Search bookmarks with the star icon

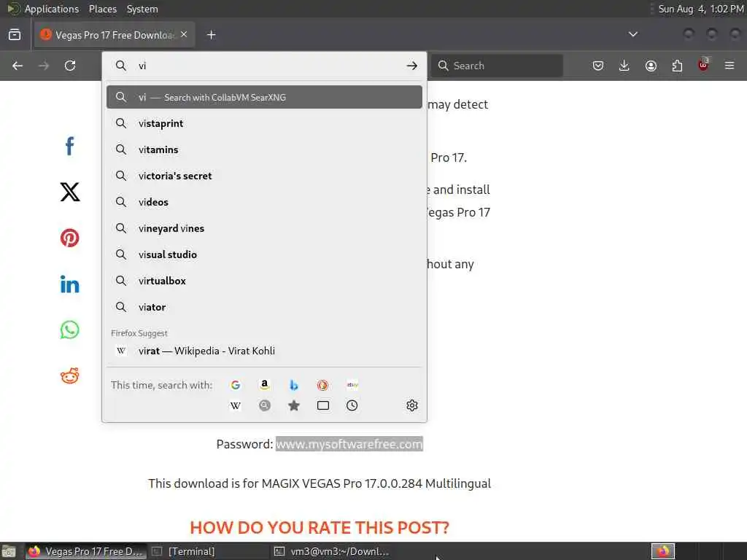[x=294, y=405]
